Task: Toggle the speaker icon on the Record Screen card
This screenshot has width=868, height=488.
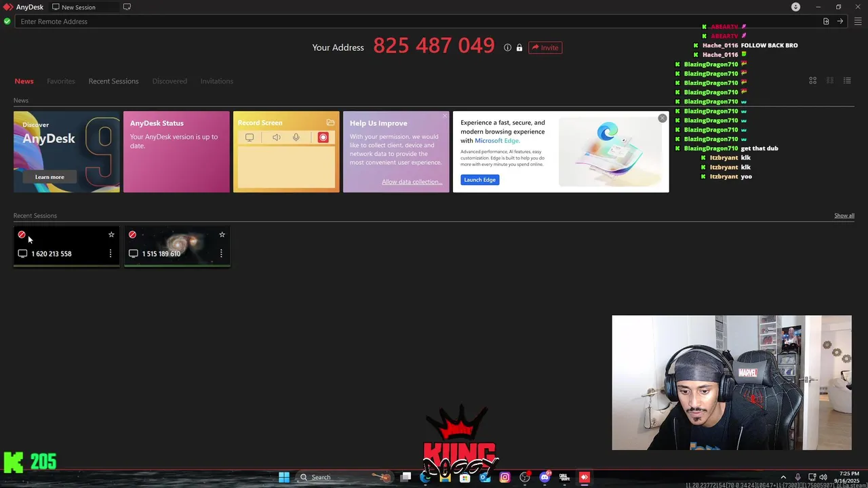Action: pyautogui.click(x=276, y=138)
